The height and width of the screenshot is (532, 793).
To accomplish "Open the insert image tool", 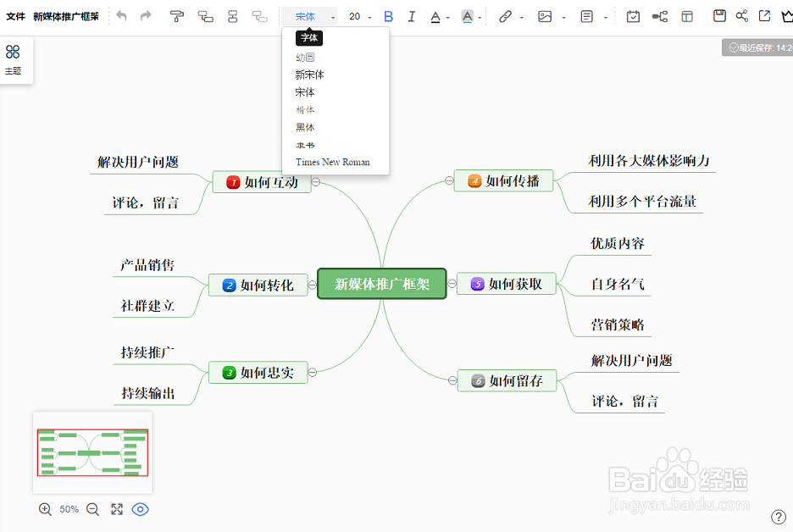I will (x=545, y=15).
